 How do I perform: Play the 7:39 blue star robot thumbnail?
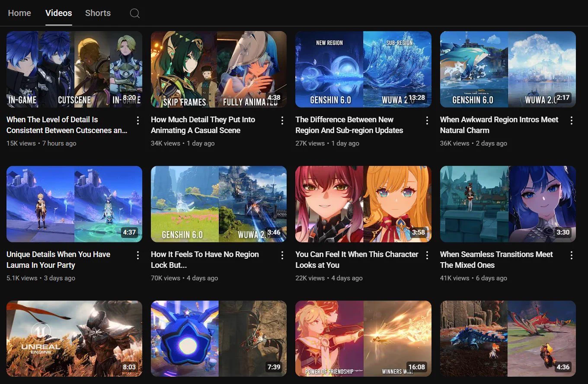219,339
